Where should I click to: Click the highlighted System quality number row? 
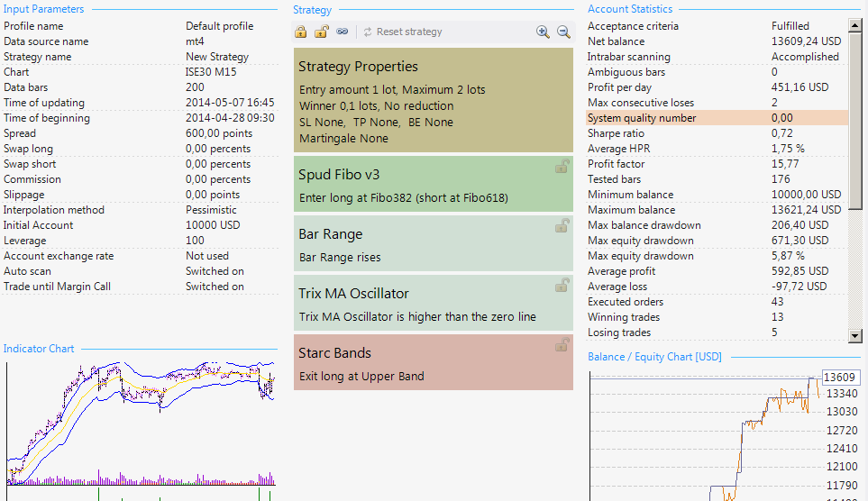717,118
